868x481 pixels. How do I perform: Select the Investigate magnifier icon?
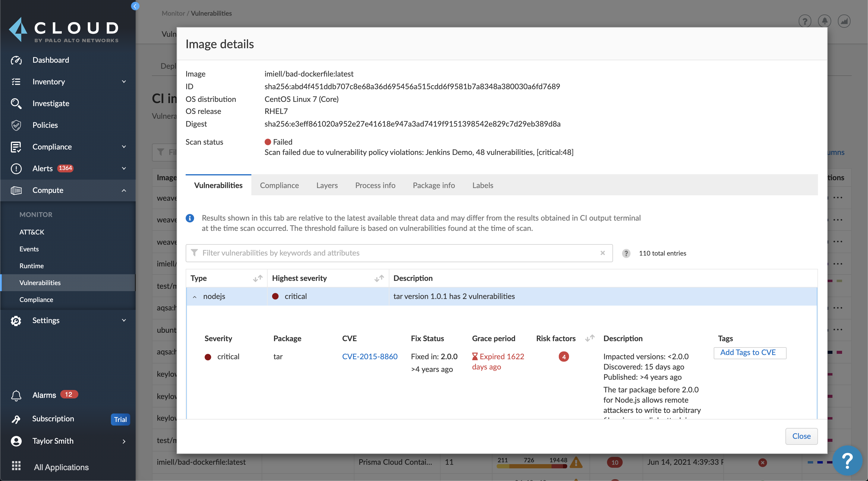point(16,103)
